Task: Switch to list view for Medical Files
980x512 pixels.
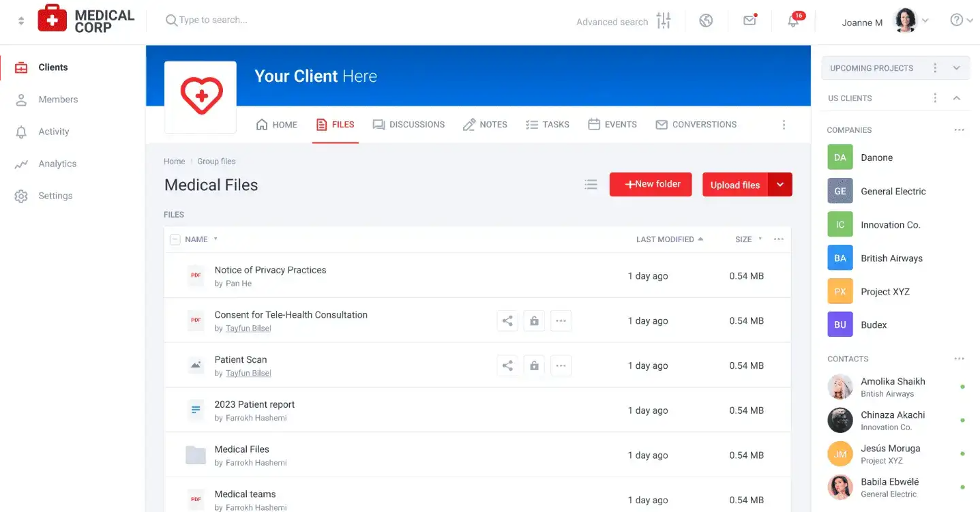Action: (x=591, y=184)
